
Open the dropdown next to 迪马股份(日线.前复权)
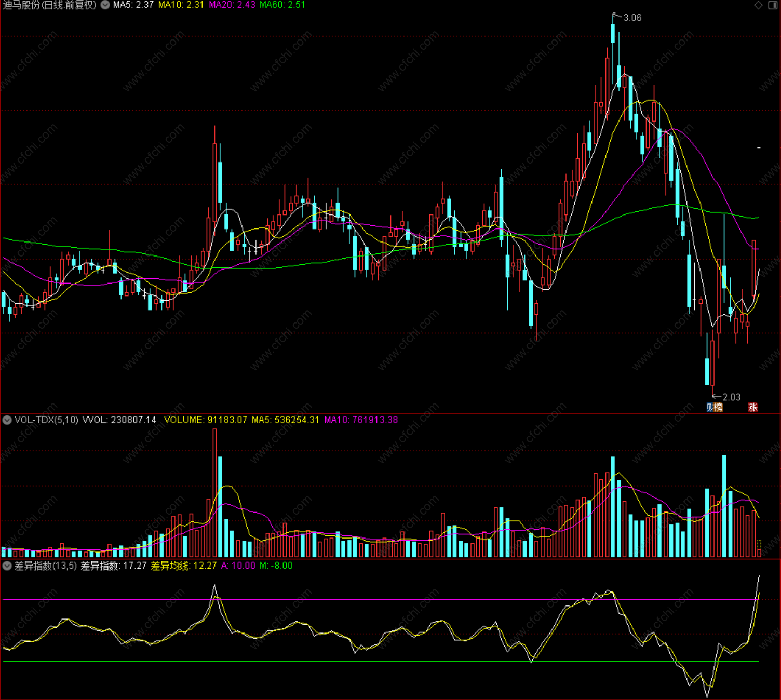coord(105,5)
